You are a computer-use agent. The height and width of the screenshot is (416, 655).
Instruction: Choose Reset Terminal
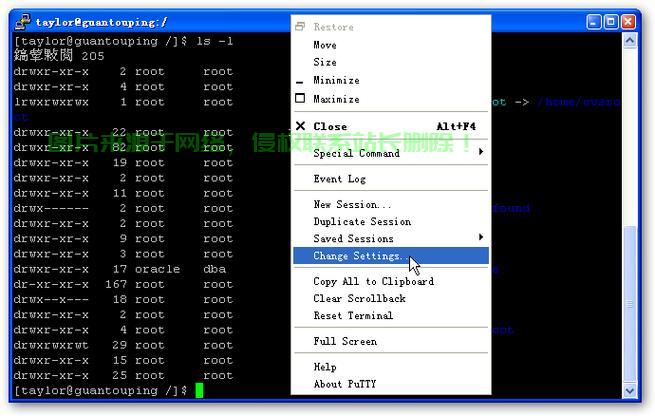(x=391, y=316)
